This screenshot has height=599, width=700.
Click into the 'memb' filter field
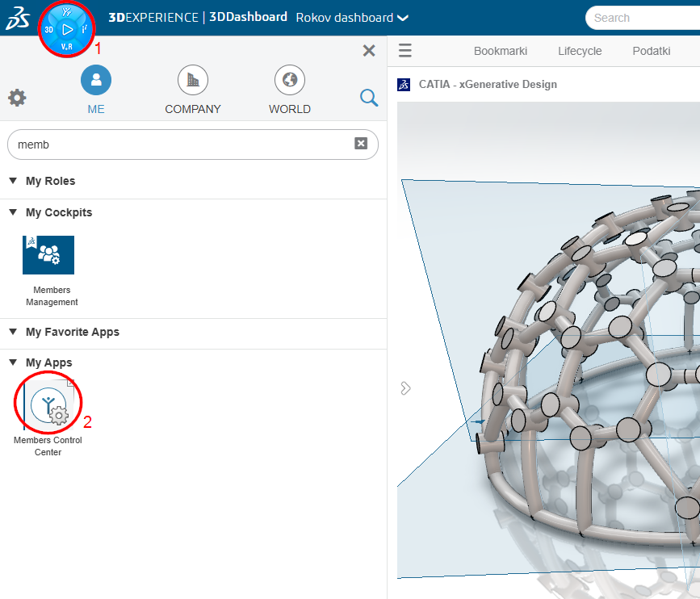click(193, 145)
